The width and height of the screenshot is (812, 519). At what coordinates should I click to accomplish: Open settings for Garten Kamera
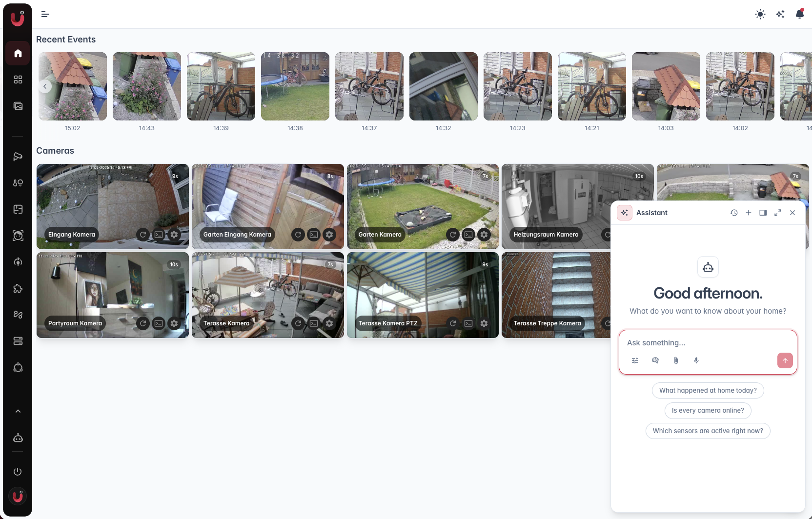[x=484, y=235]
